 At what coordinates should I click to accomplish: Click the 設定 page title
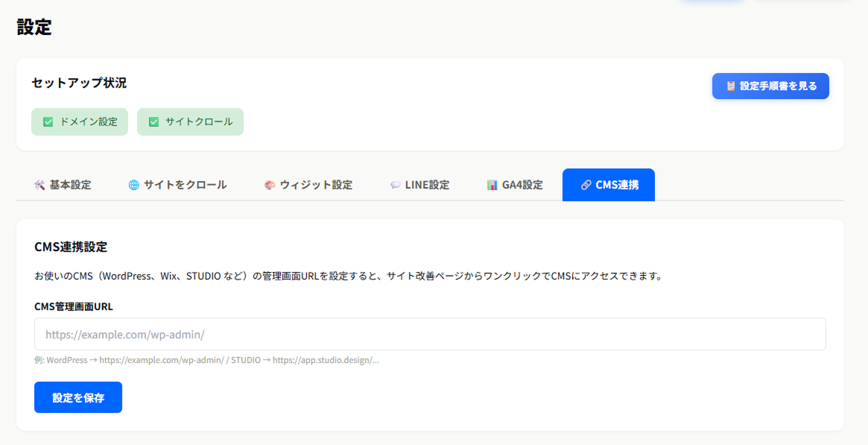(x=34, y=27)
